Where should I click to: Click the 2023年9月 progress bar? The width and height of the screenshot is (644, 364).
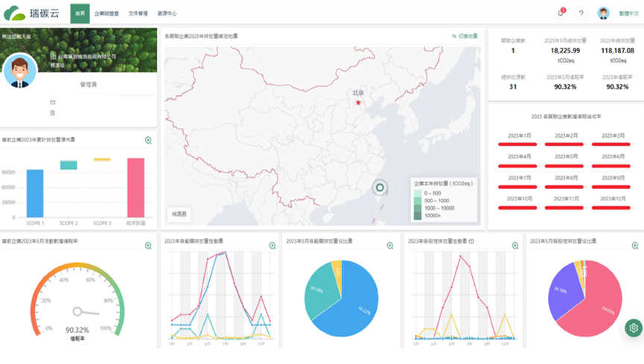coord(613,187)
